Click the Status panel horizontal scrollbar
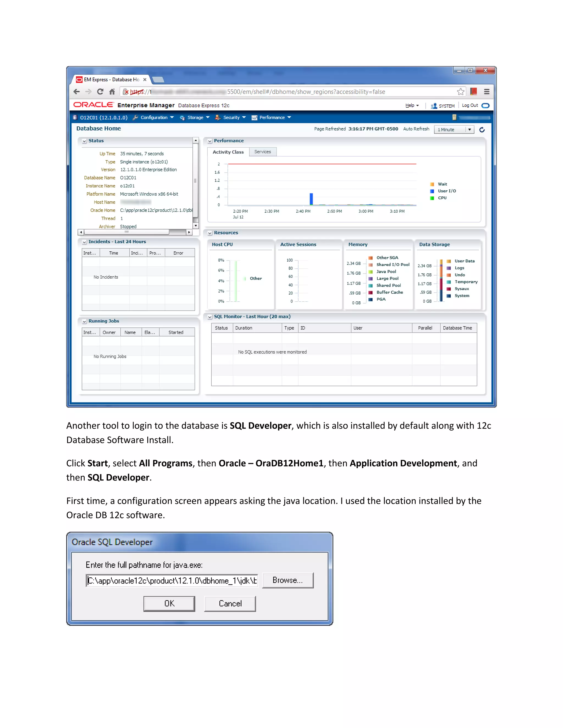This screenshot has width=563, height=728. 126,232
